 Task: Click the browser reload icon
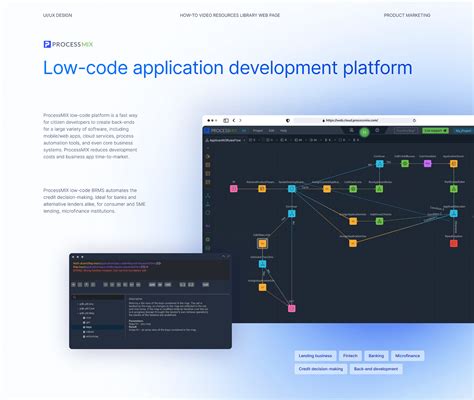[x=414, y=120]
